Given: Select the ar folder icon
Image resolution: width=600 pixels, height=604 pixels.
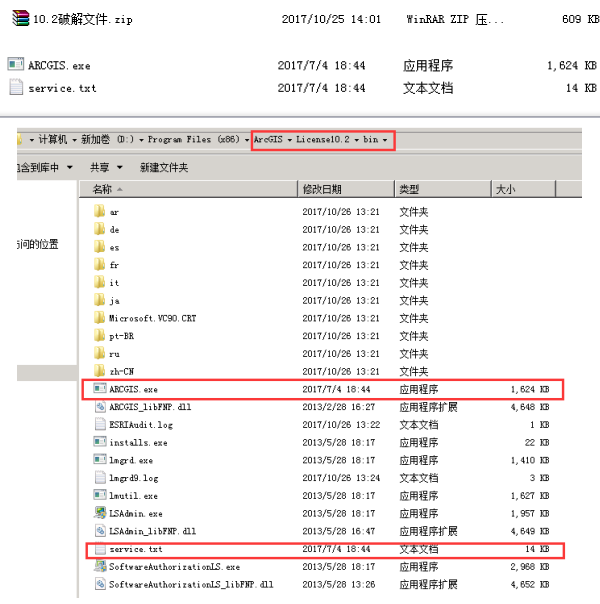Looking at the screenshot, I should click(99, 211).
